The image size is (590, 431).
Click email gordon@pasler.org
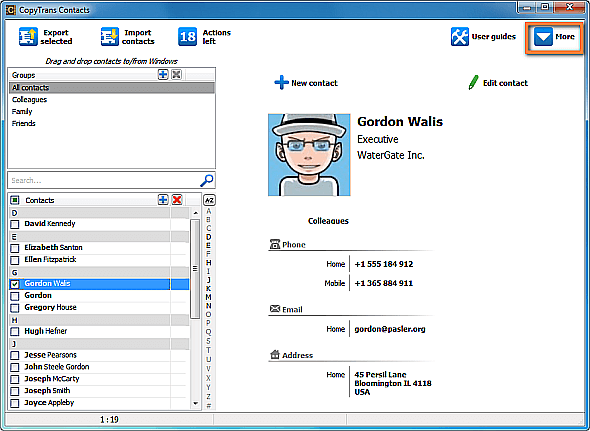(390, 329)
